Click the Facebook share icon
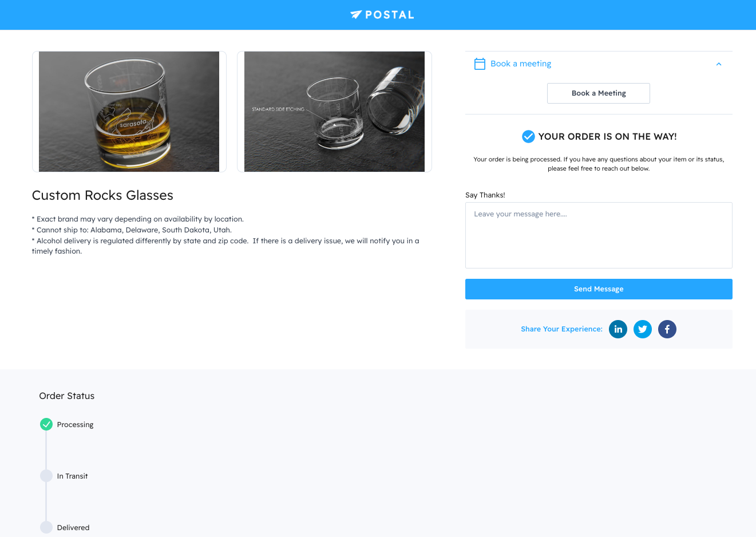756x537 pixels. pos(667,329)
